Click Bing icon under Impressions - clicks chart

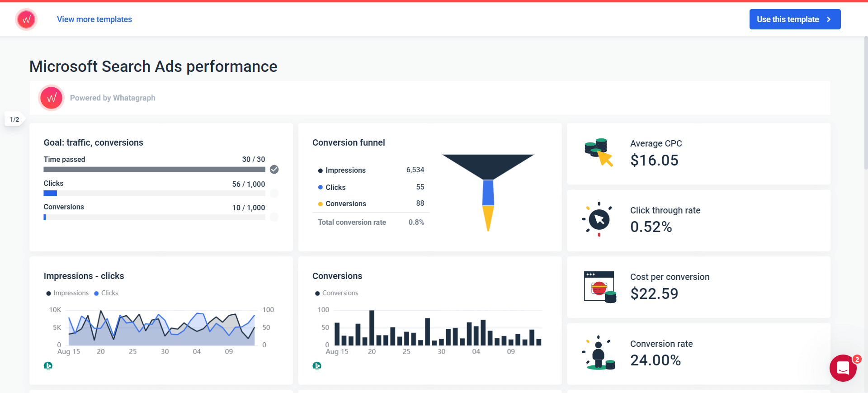pos(48,365)
